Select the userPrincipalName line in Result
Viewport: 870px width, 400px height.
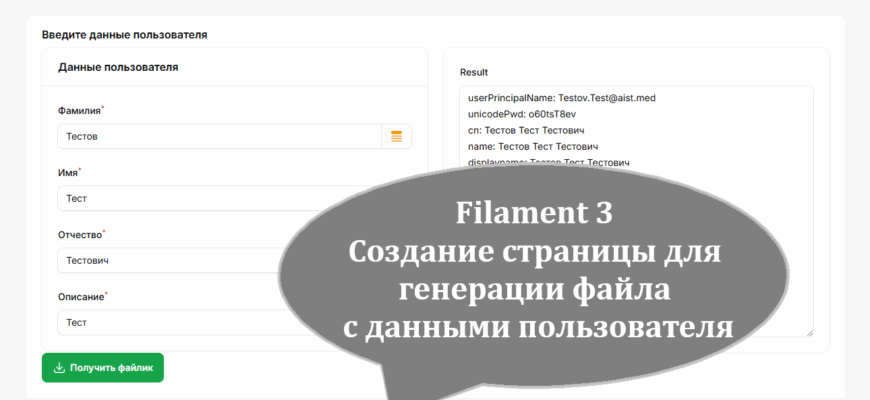[562, 98]
